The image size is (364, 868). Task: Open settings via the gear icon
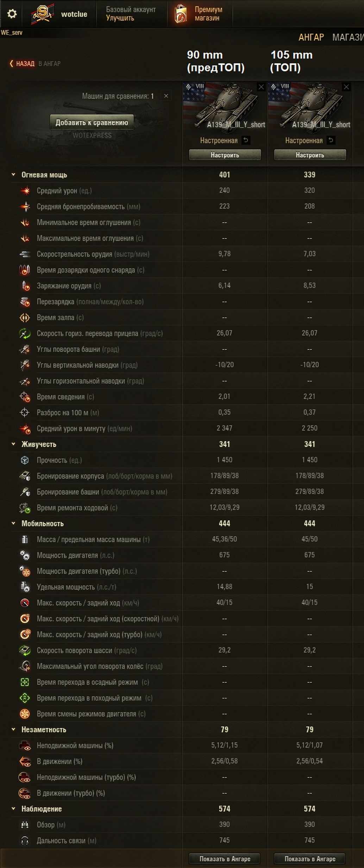coord(12,14)
